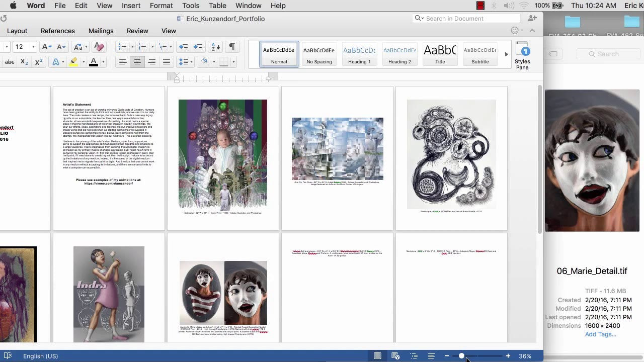Expand the bullet list style dropdown
Viewport: 644px width, 362px height.
[132, 47]
